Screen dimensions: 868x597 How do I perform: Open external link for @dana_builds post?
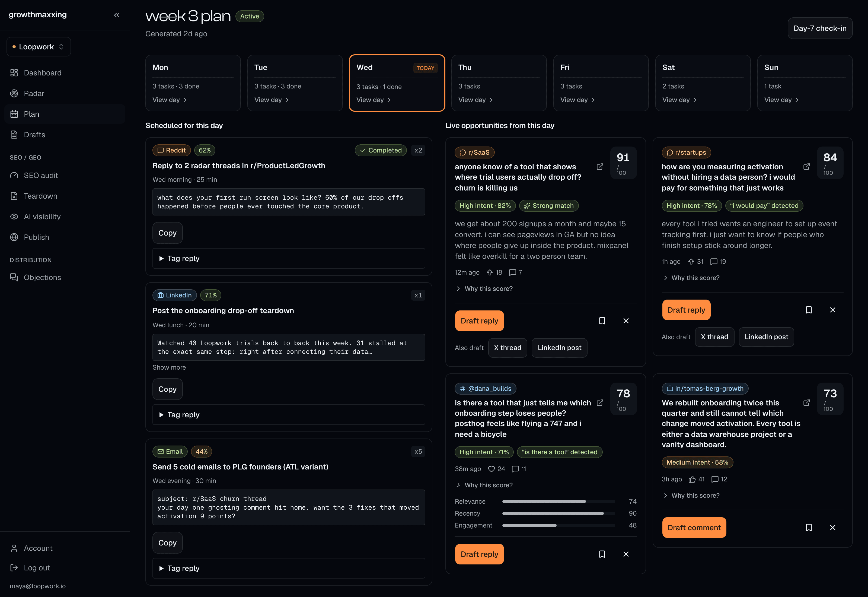[600, 402]
